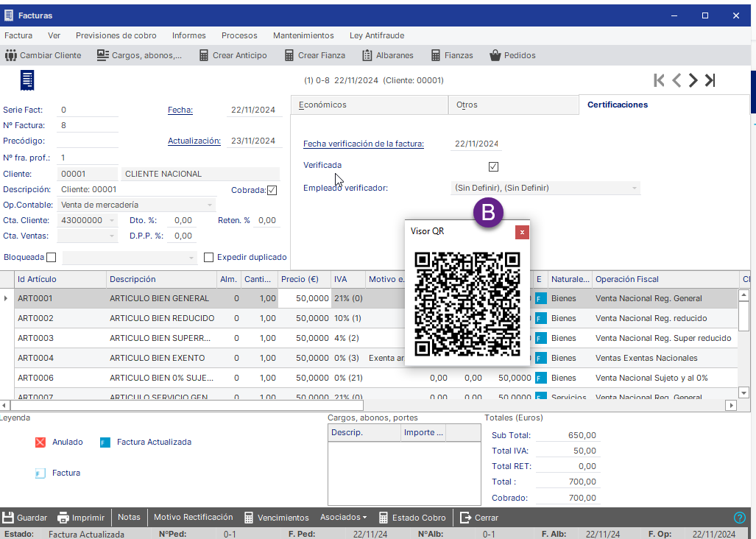Click right arrow of horizontal scrollbar
The width and height of the screenshot is (756, 539).
pyautogui.click(x=732, y=406)
